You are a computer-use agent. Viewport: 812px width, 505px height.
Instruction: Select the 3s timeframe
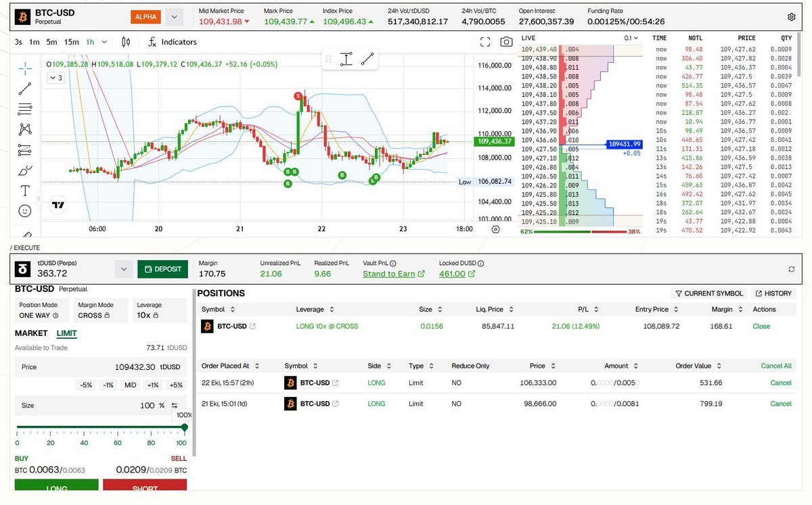coord(19,42)
